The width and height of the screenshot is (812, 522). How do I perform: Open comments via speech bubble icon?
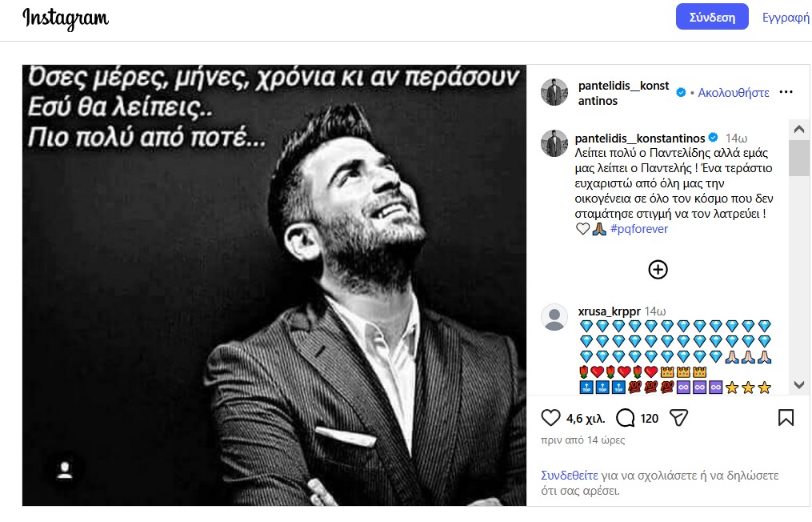click(x=625, y=418)
